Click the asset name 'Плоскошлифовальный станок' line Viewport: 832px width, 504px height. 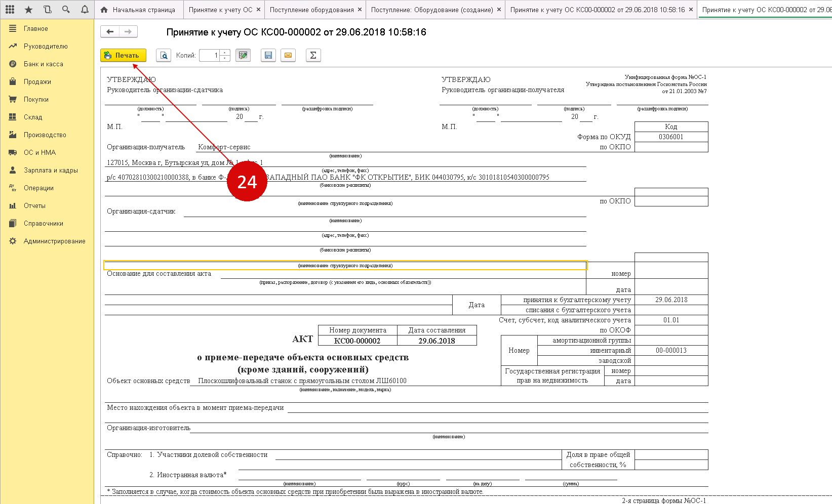click(x=302, y=381)
